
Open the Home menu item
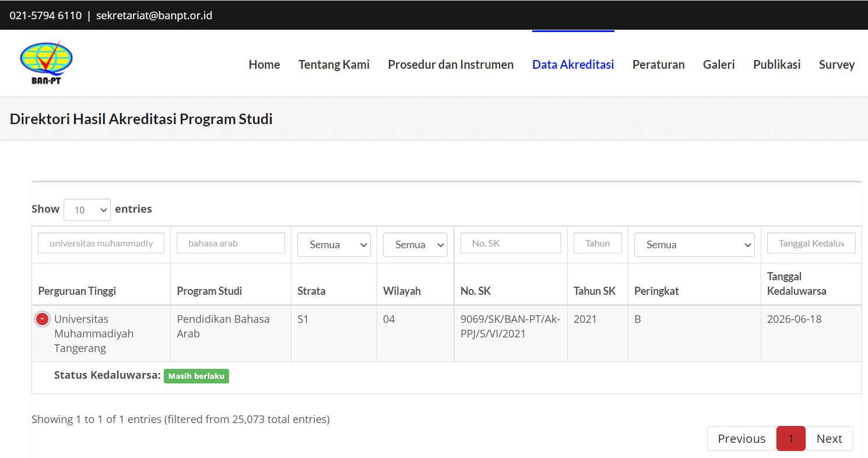(x=264, y=65)
